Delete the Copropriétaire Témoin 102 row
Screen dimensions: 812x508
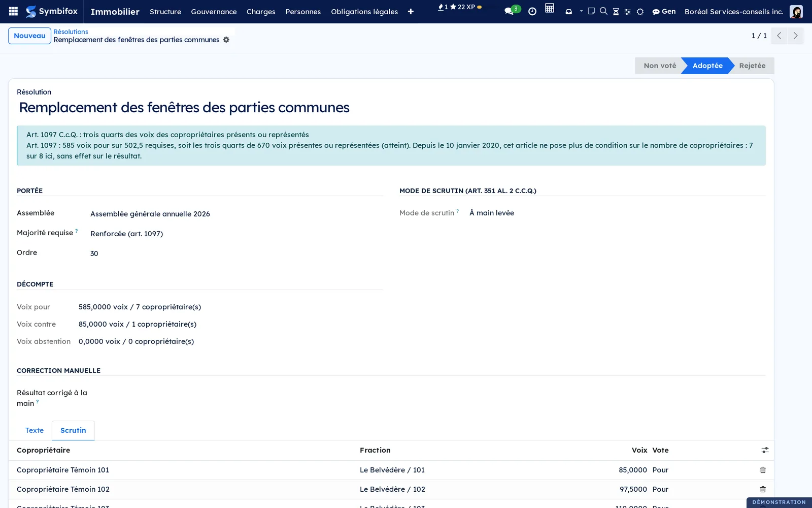(763, 489)
